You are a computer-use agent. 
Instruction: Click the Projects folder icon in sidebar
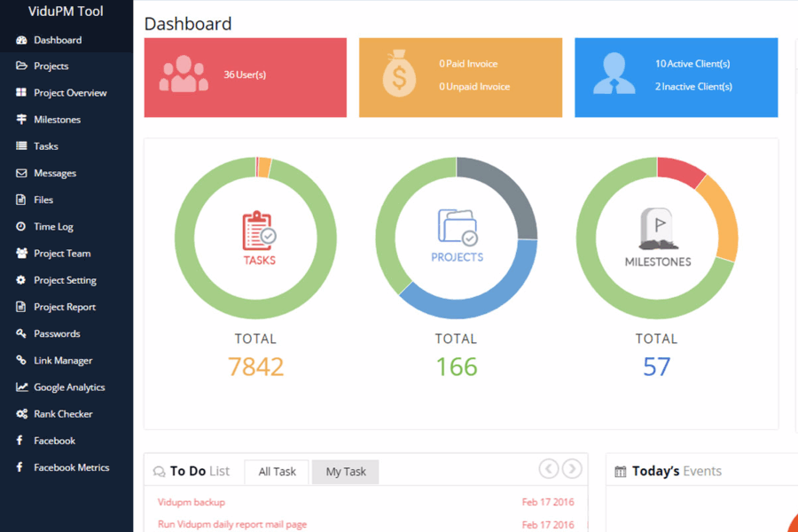click(21, 66)
